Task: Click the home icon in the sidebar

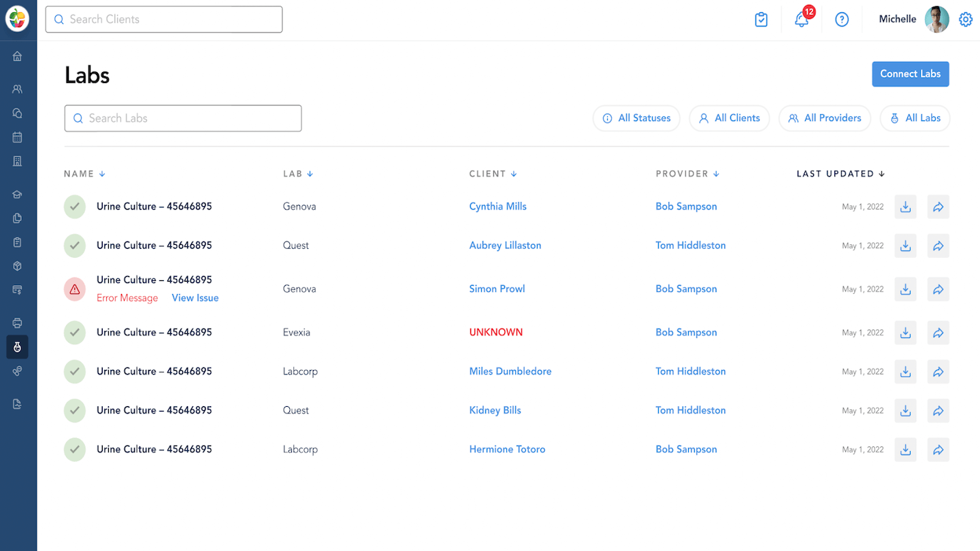Action: tap(18, 56)
